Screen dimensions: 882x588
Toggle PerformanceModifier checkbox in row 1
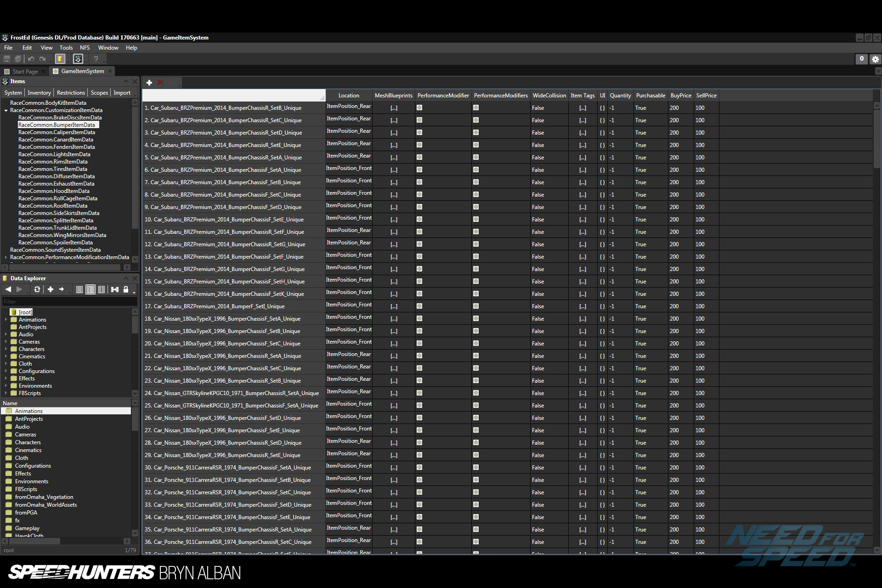pos(419,108)
